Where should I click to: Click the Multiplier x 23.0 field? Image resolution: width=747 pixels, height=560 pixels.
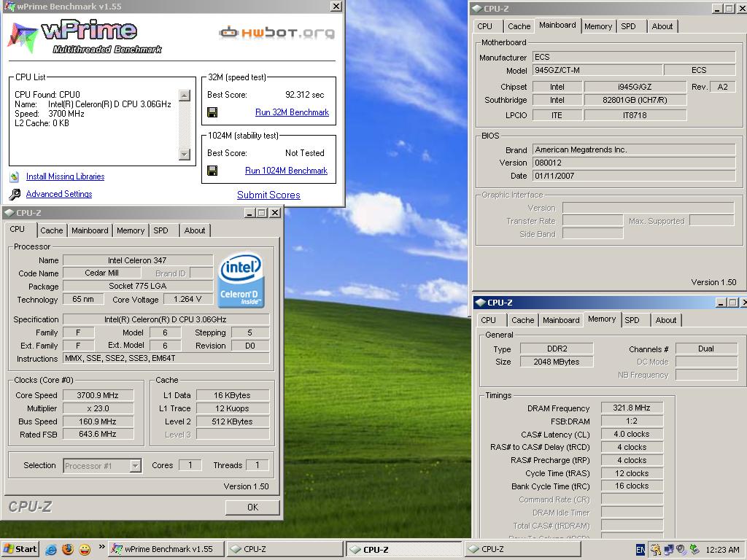coord(98,408)
